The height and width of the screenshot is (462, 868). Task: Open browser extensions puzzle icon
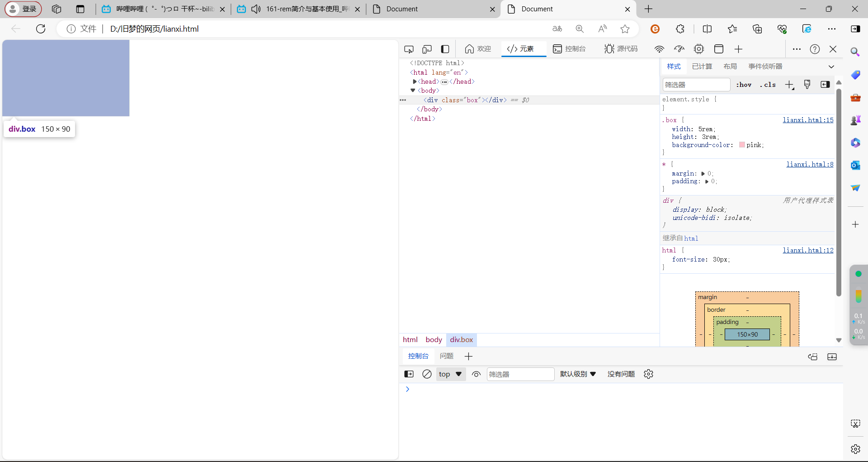point(680,29)
